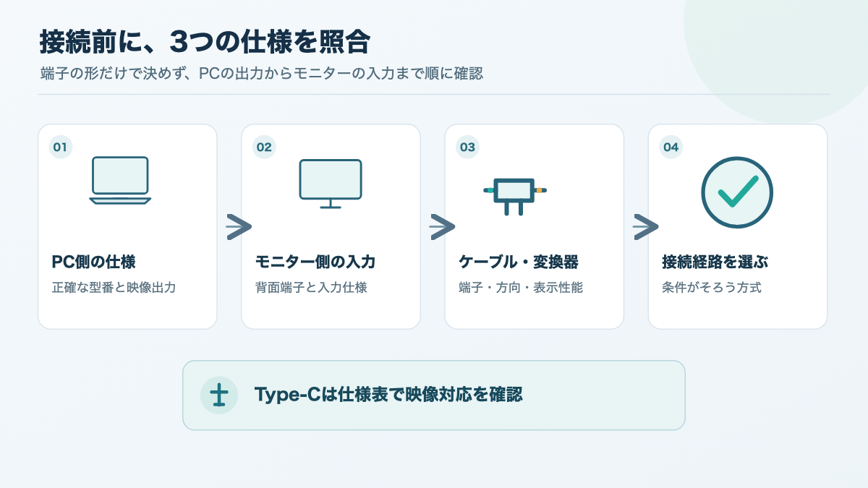Click the 01 step badge
The height and width of the screenshot is (488, 868).
[x=61, y=147]
